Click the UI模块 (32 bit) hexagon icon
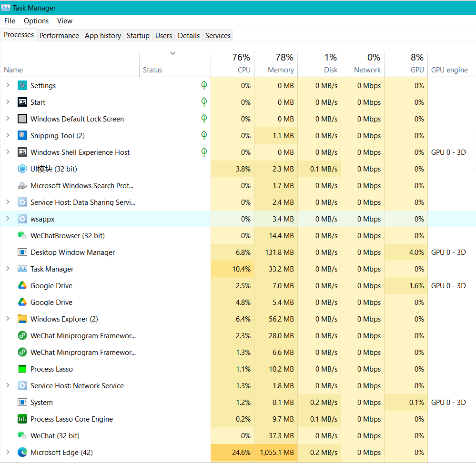This screenshot has height=464, width=476. tap(22, 169)
